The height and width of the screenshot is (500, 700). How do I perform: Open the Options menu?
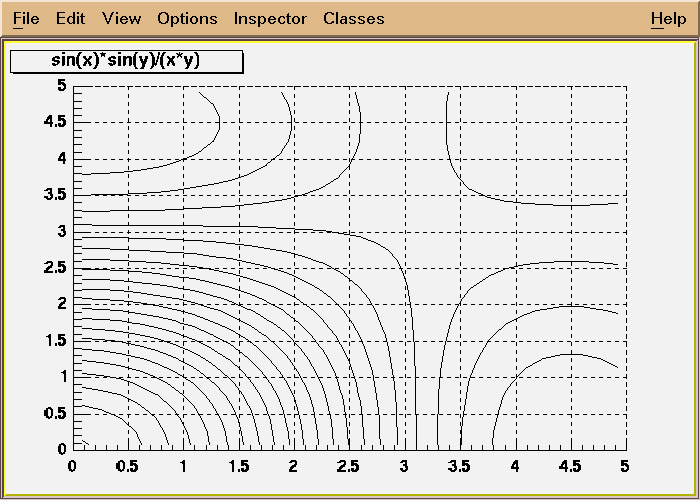click(187, 19)
